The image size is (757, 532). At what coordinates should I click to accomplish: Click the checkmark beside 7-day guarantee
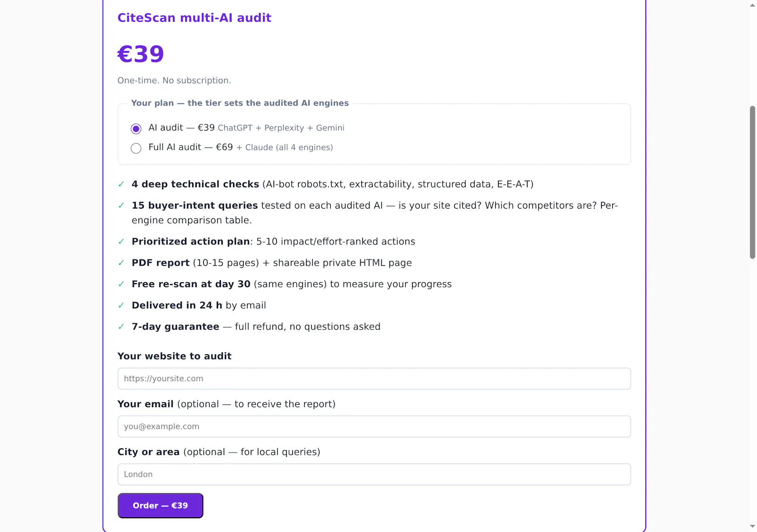point(121,327)
